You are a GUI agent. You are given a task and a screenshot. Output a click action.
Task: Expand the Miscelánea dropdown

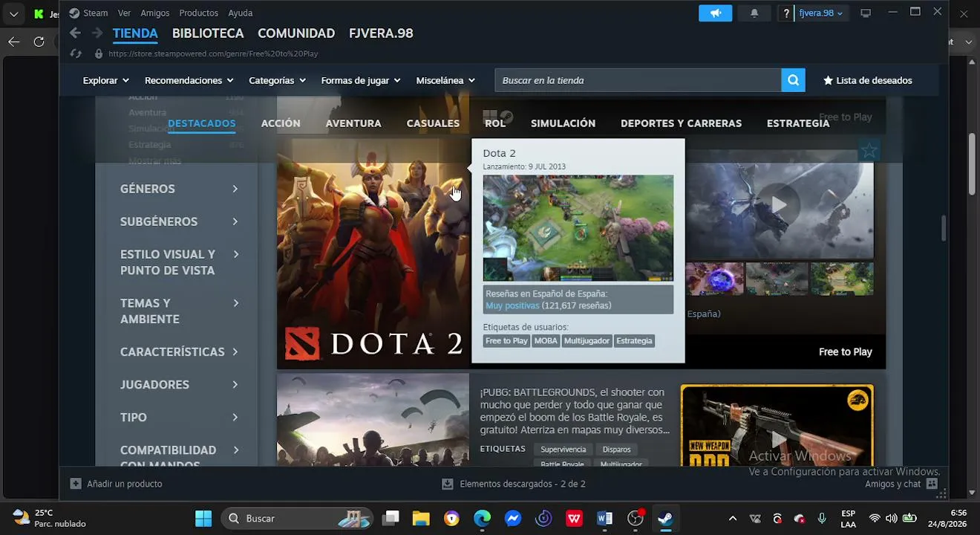tap(445, 80)
